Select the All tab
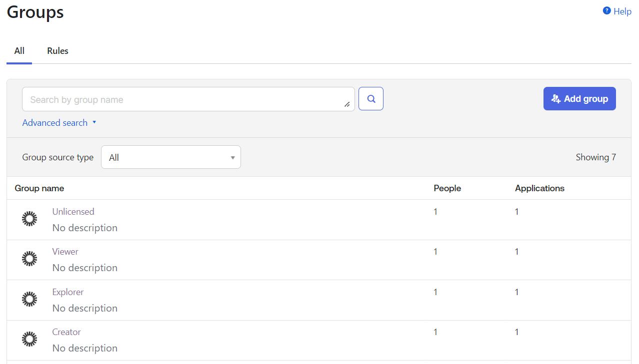The height and width of the screenshot is (364, 639). point(19,51)
